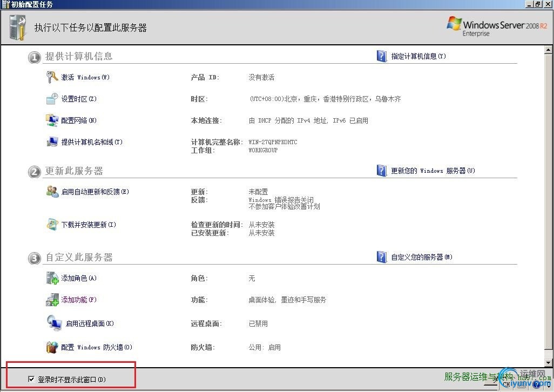Select 不参加客户体验改善计划 text
554x392 pixels.
[x=284, y=206]
